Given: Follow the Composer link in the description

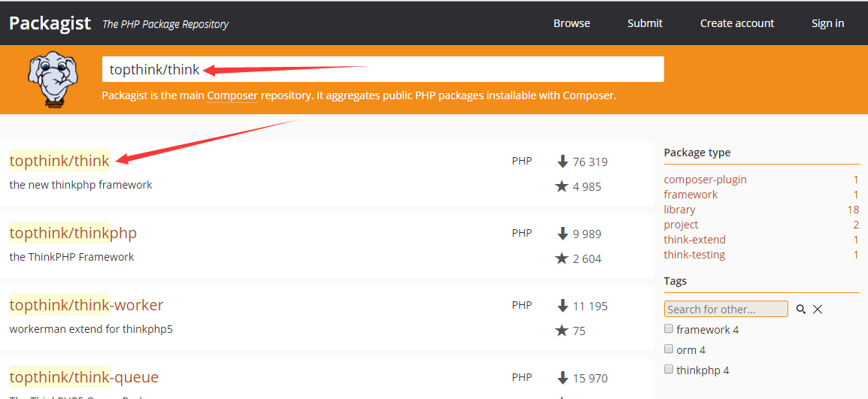Looking at the screenshot, I should 232,95.
